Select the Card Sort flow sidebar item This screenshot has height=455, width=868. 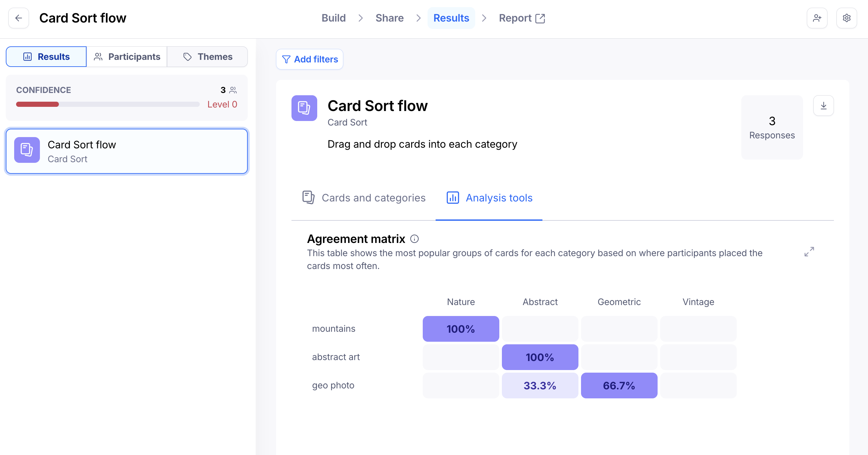[127, 151]
